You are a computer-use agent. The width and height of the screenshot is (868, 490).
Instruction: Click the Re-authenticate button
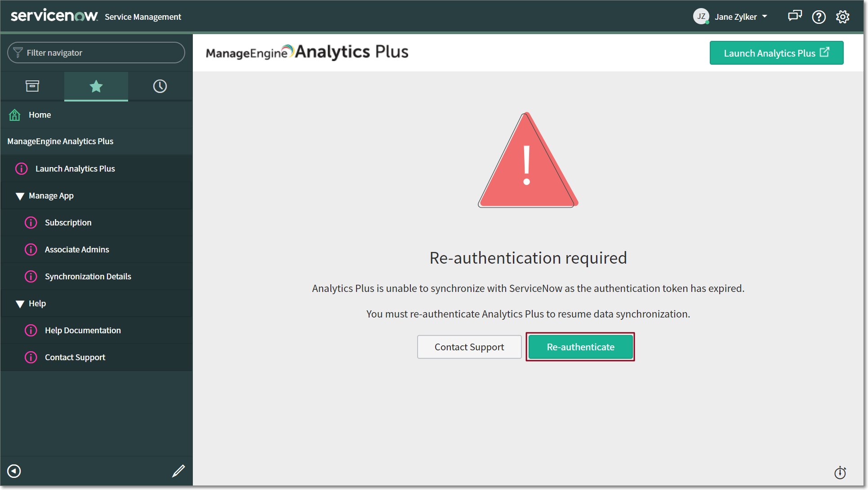point(580,347)
